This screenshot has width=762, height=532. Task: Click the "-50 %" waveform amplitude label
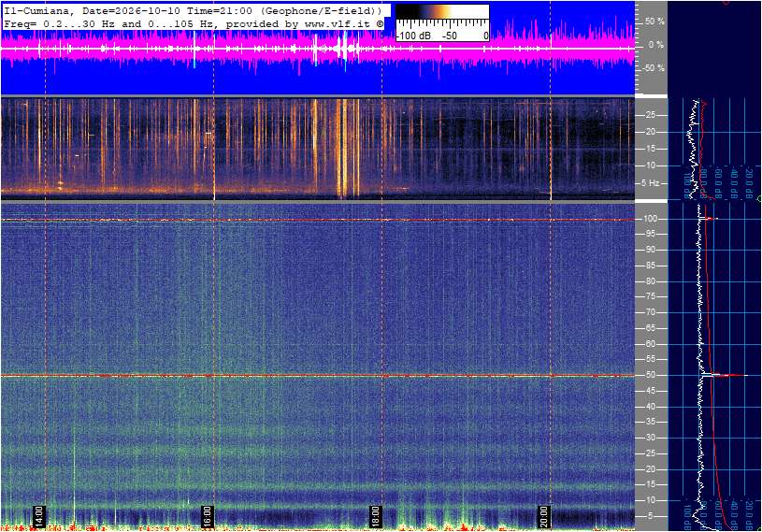[x=653, y=67]
